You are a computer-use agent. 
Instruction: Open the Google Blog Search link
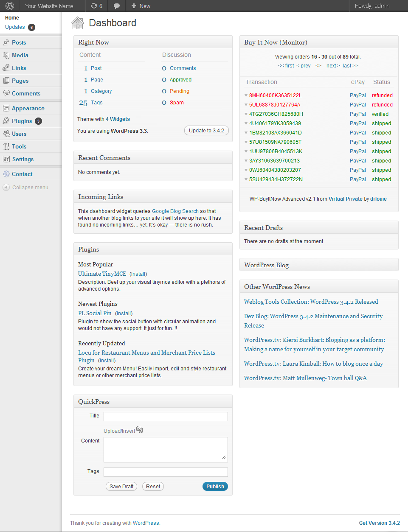[x=175, y=211]
